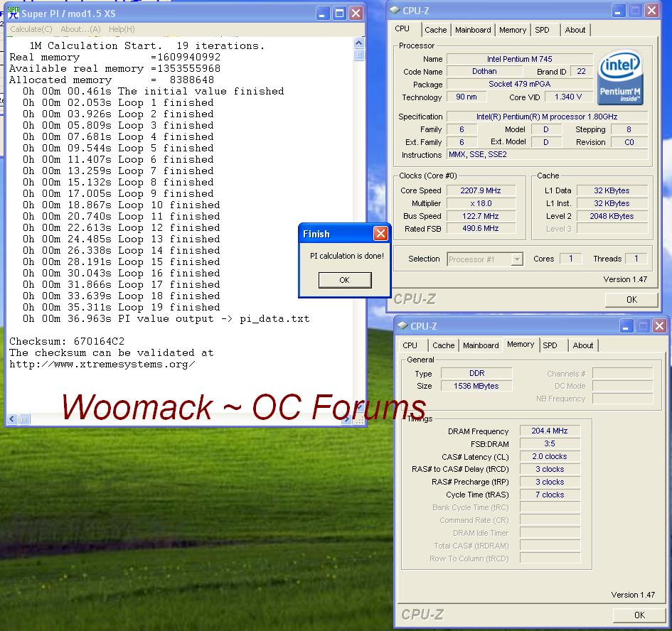672x631 pixels.
Task: Click the Cycle Time 7 clocks value
Action: [550, 495]
